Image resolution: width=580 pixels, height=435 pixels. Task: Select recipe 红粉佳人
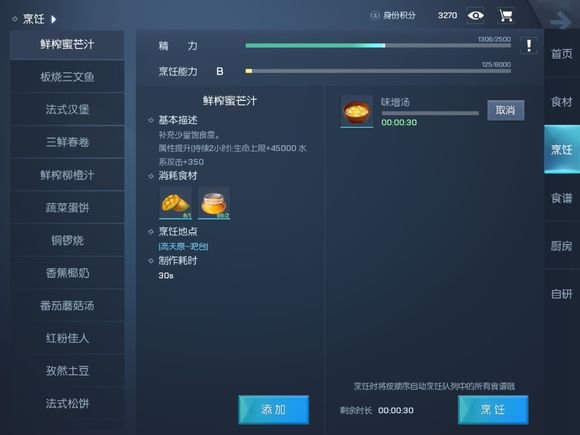coord(67,338)
